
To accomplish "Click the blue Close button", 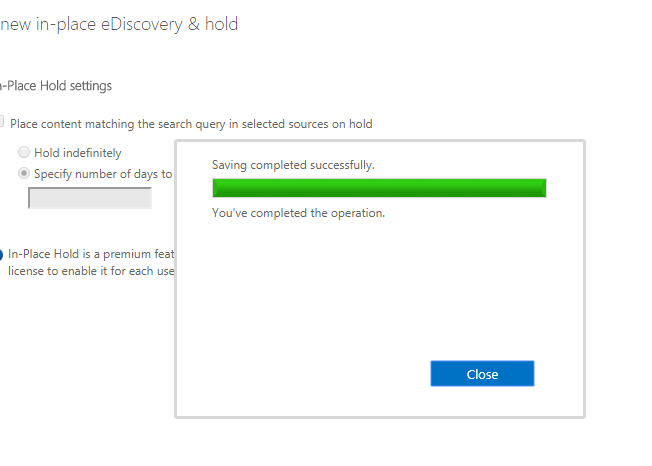I will 482,374.
